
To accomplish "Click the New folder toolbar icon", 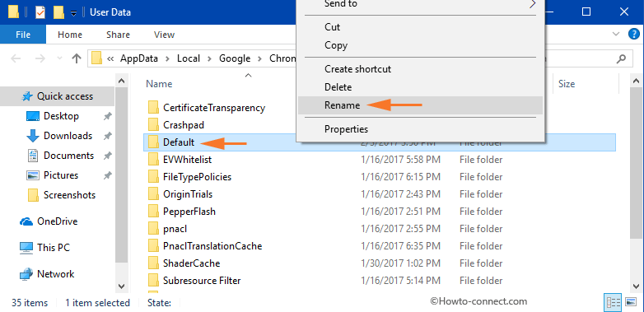I will [58, 12].
